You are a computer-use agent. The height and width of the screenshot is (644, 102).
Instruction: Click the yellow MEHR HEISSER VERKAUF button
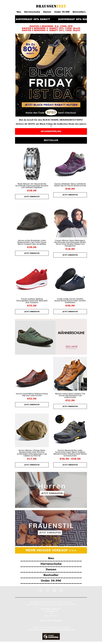[x=51, y=550]
